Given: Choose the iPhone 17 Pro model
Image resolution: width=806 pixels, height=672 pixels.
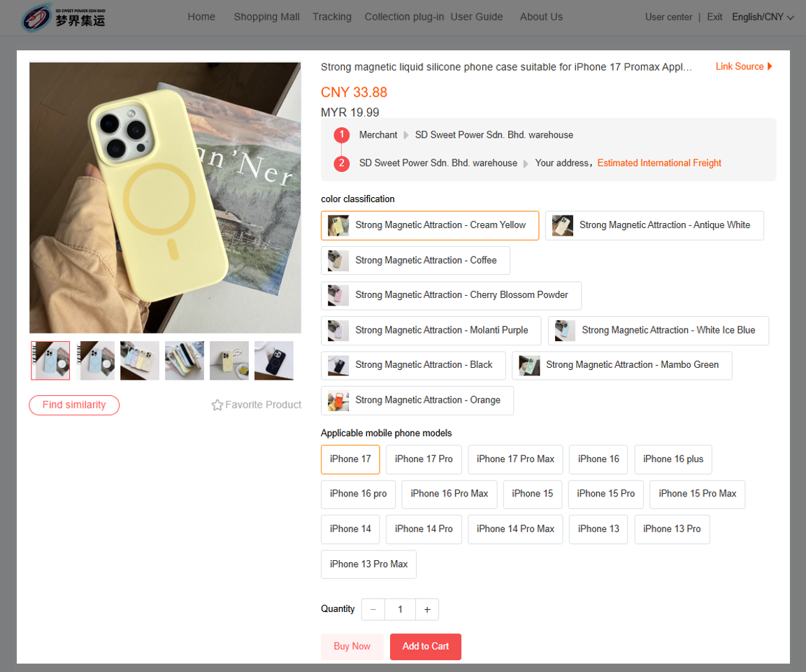Looking at the screenshot, I should coord(424,459).
